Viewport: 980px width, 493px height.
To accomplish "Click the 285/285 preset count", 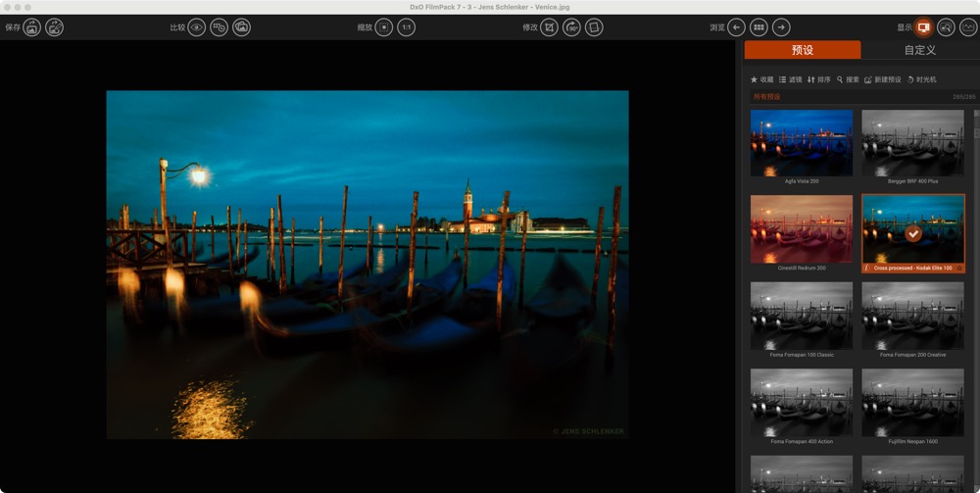I will coord(963,97).
